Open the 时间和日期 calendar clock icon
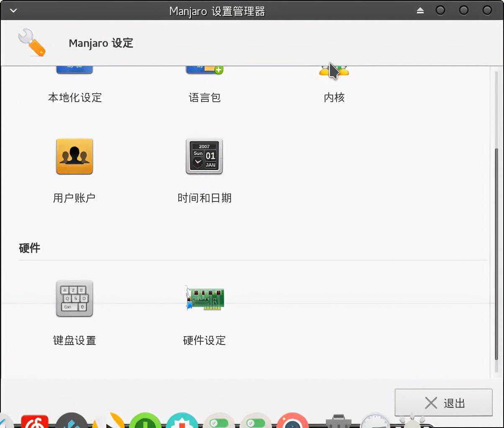This screenshot has width=504, height=428. (x=204, y=157)
